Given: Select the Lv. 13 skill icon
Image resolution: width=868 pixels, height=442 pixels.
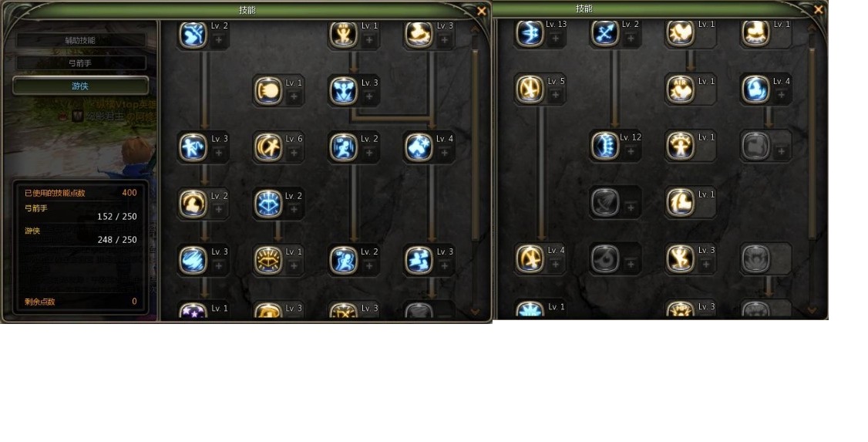Looking at the screenshot, I should point(530,32).
